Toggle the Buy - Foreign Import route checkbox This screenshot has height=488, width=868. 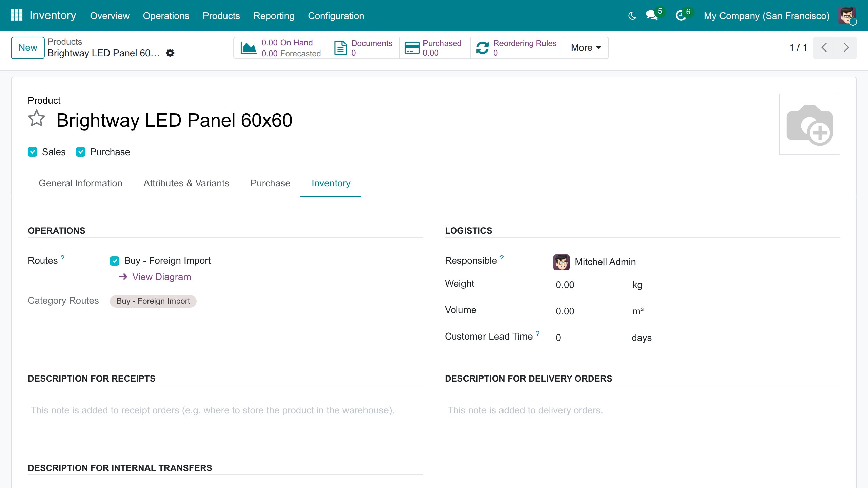[x=115, y=261]
